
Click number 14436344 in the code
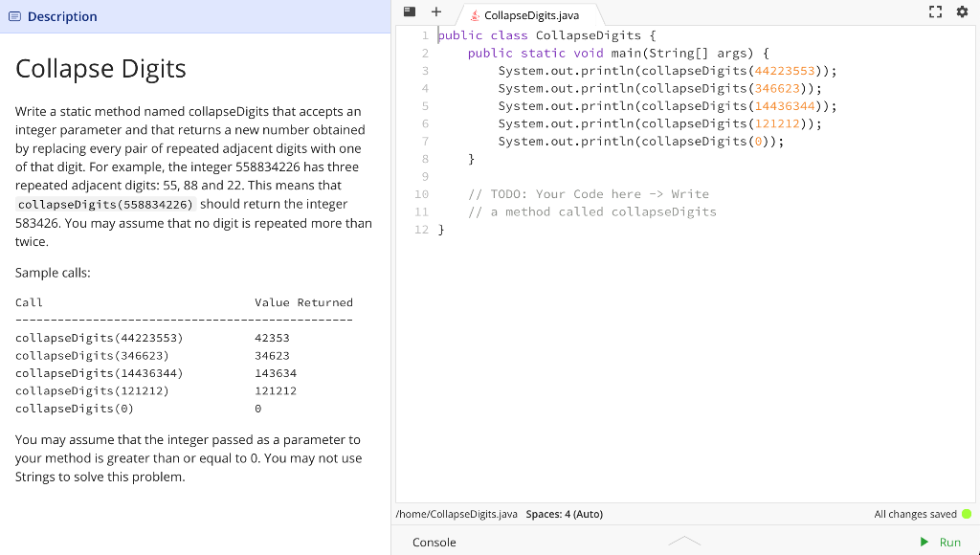(785, 105)
